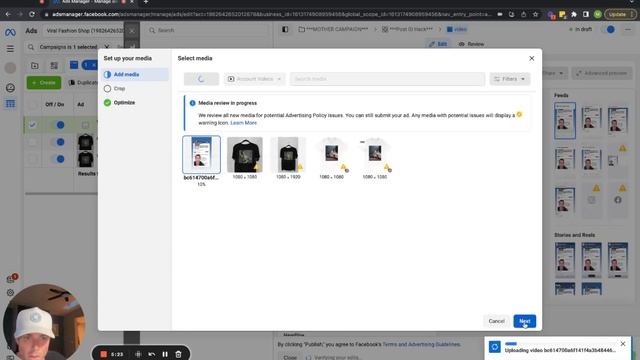Pause the screen recording
The height and width of the screenshot is (360, 640).
coord(165,354)
